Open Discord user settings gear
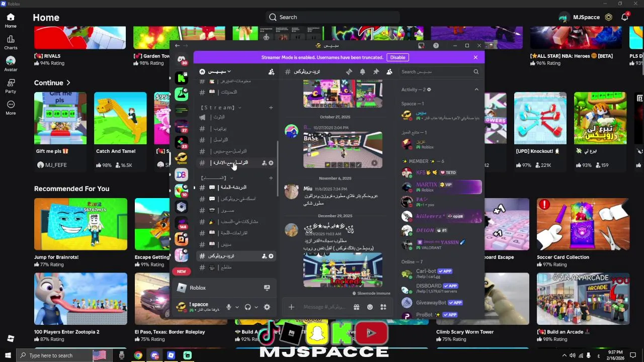The width and height of the screenshot is (644, 362). click(267, 307)
